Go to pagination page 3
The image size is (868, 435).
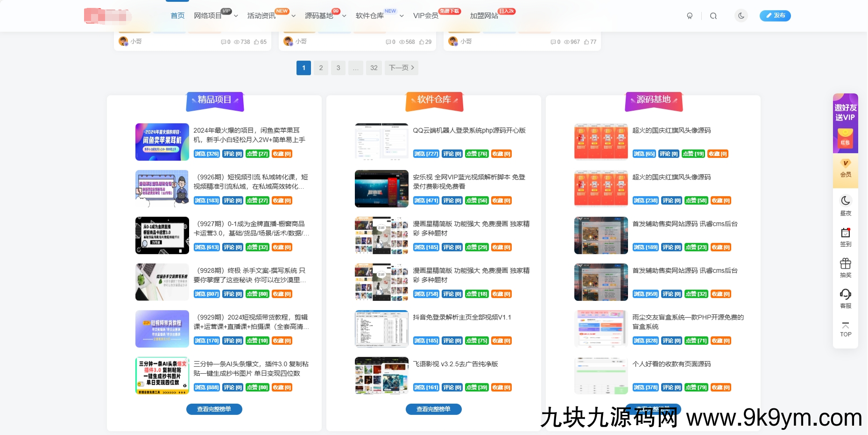click(x=338, y=68)
